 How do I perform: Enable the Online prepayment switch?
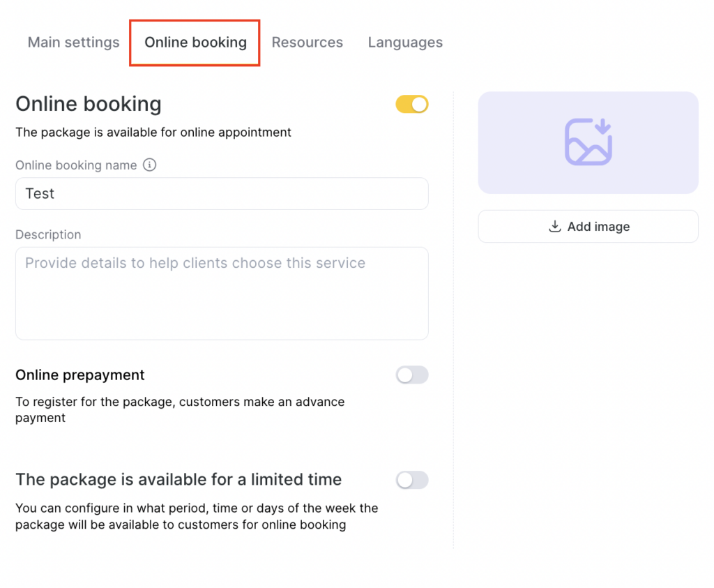coord(412,375)
